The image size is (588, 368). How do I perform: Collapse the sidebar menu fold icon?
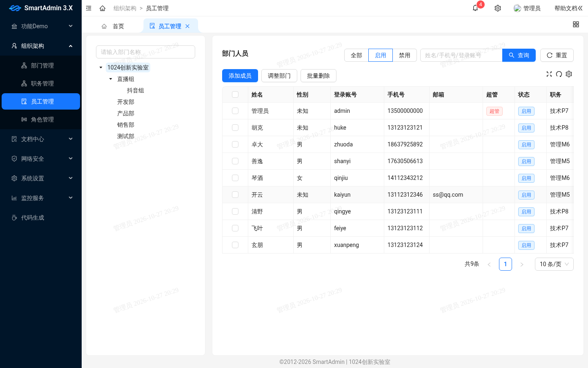click(89, 8)
